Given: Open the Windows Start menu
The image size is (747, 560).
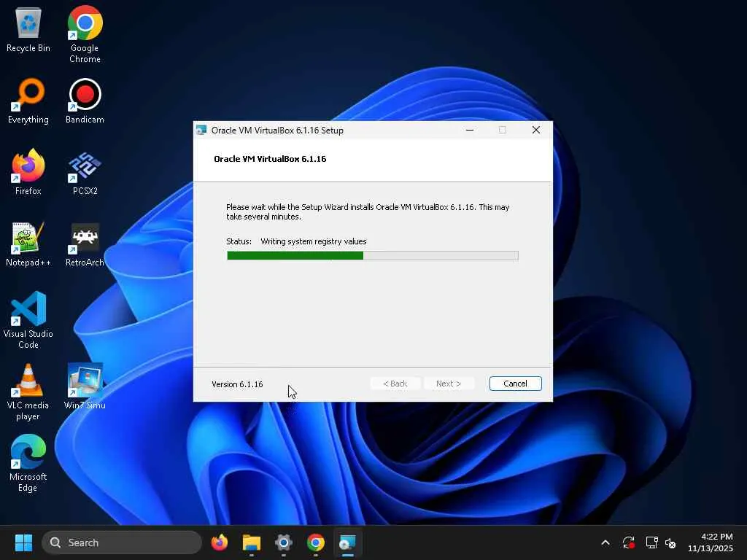Looking at the screenshot, I should [23, 542].
